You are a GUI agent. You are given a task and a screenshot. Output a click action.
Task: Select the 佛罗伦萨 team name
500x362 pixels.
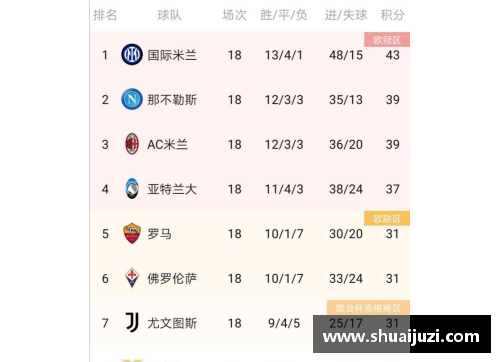pos(172,278)
